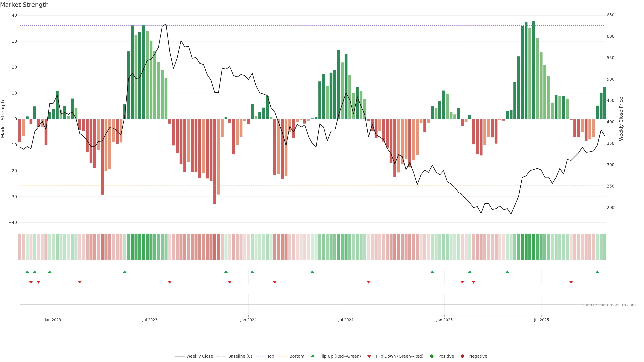
Task: Click the source: sharemaestro.com text
Action: pyautogui.click(x=609, y=305)
